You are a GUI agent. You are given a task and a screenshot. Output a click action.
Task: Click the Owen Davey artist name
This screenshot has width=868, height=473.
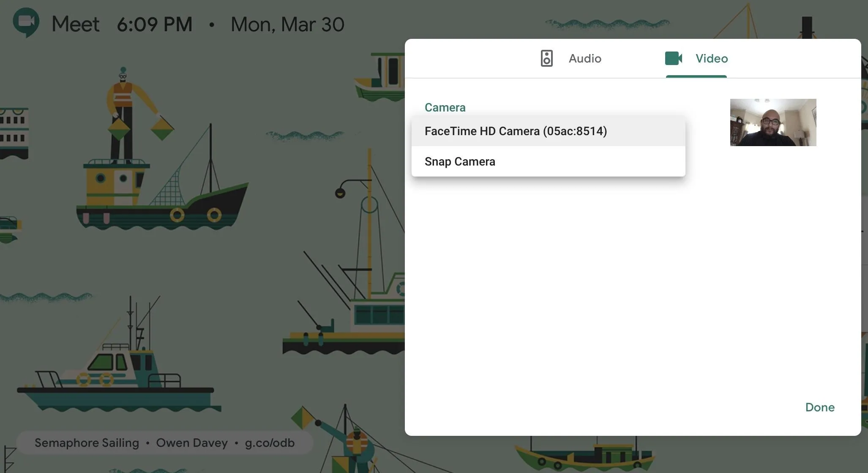[192, 443]
